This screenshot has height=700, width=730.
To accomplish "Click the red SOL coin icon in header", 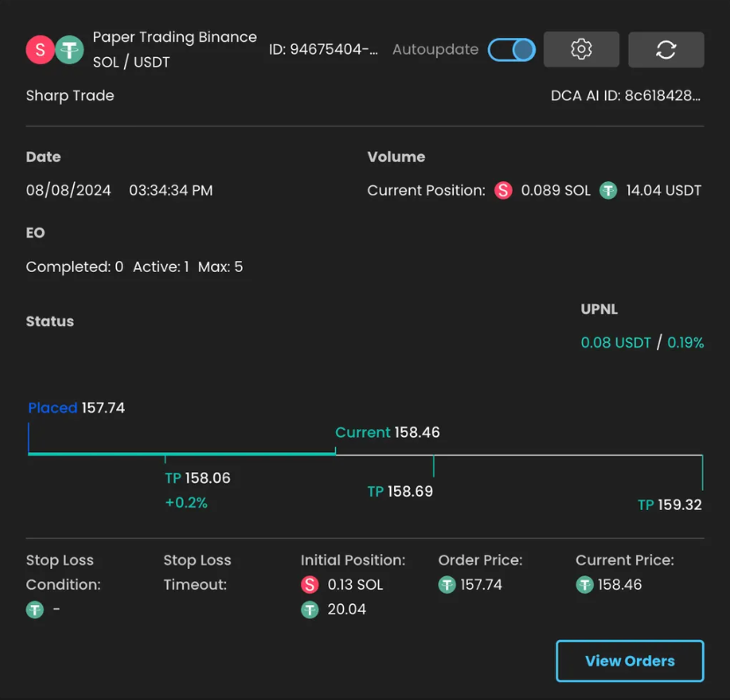I will pos(40,49).
